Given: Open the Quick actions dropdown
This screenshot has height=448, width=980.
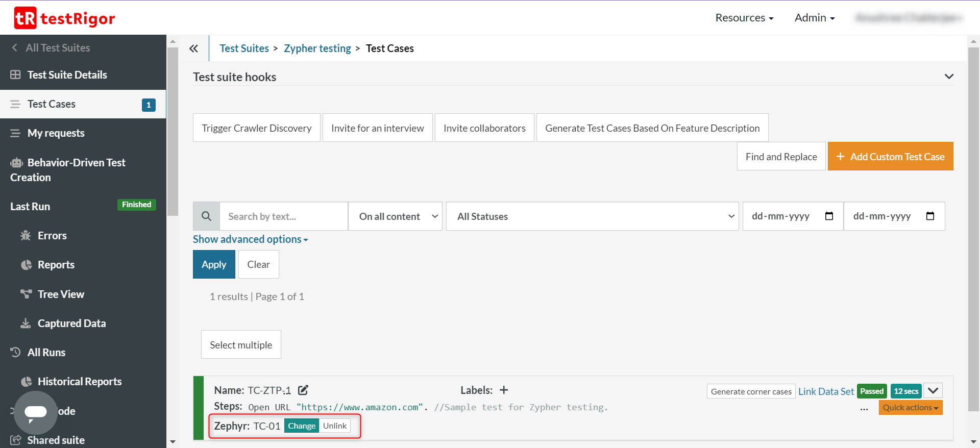Looking at the screenshot, I should 910,408.
